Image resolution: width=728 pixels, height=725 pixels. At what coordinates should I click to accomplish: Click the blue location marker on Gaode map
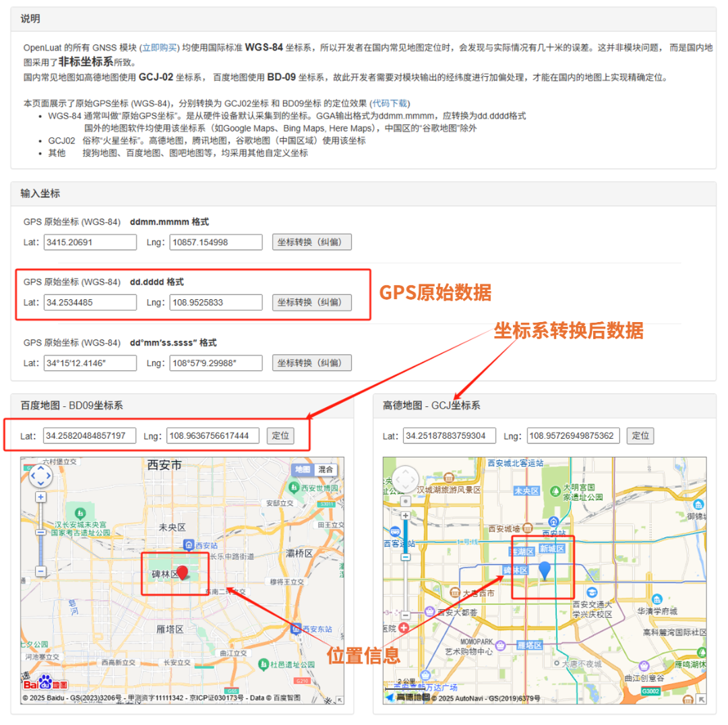tap(544, 569)
